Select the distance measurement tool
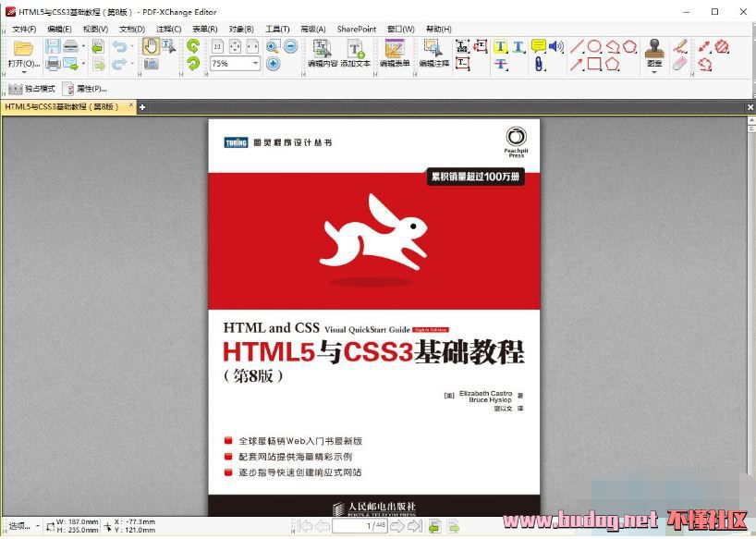Image resolution: width=756 pixels, height=539 pixels. (x=704, y=46)
